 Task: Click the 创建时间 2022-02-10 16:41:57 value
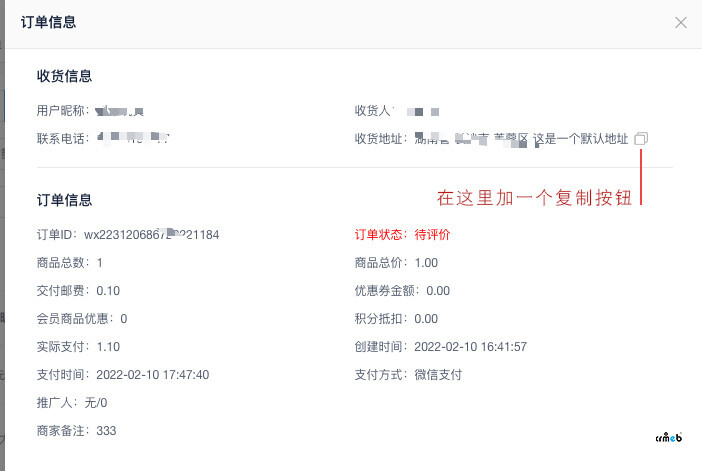tap(471, 347)
